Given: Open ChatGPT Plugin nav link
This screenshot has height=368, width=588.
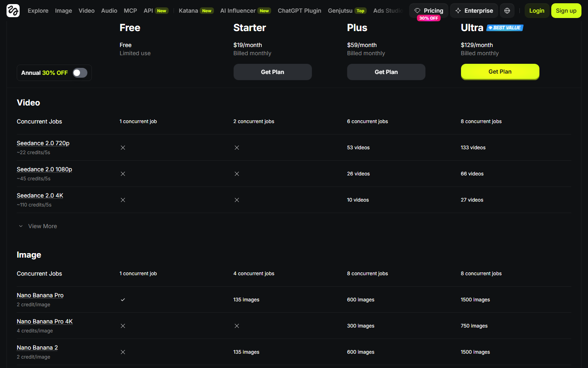Looking at the screenshot, I should point(299,11).
